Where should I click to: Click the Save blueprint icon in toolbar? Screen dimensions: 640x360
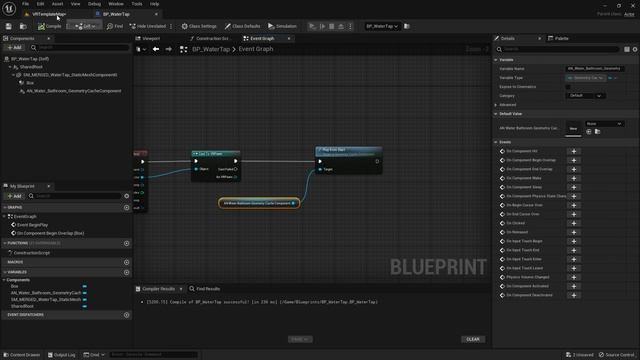tap(9, 26)
